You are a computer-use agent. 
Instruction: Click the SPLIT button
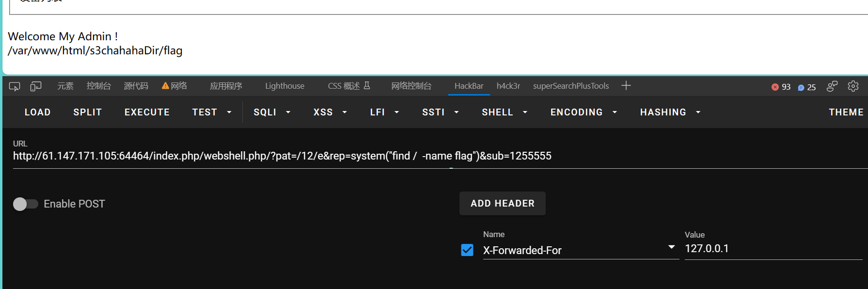tap(88, 112)
